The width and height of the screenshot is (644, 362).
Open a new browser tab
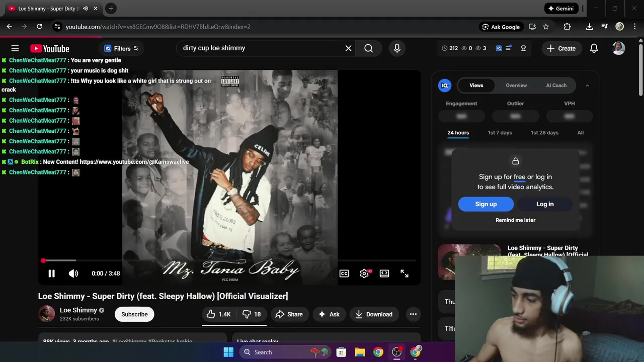(111, 9)
